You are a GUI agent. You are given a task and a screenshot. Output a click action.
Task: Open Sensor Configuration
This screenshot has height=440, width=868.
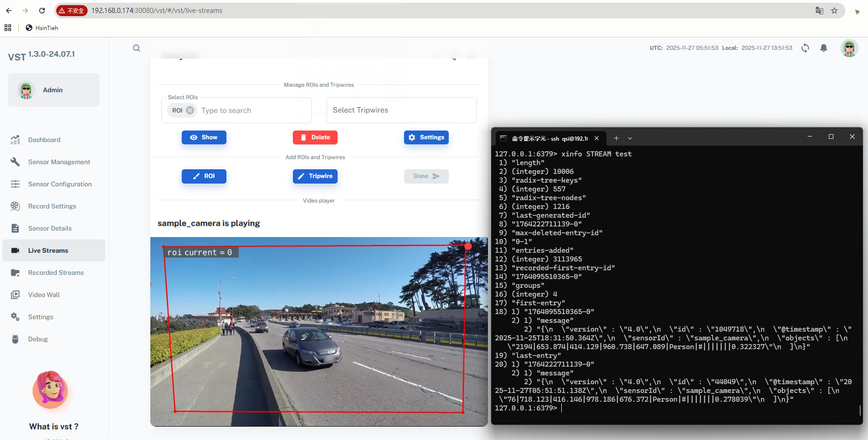[x=54, y=184]
